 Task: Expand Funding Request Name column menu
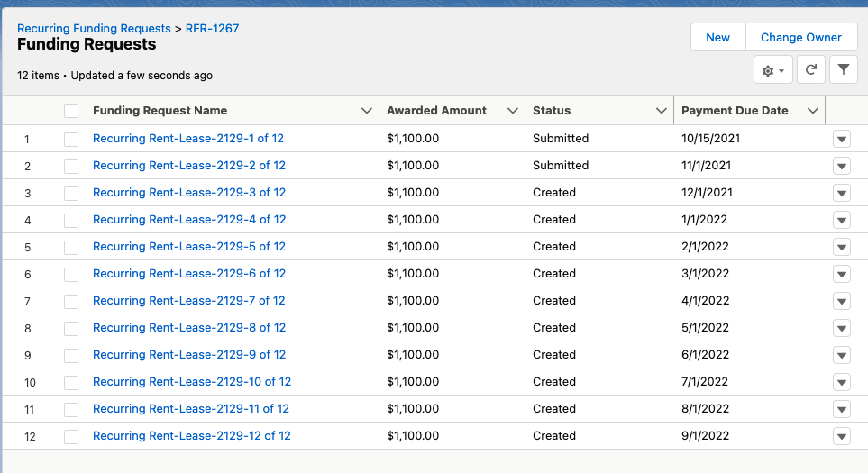[x=366, y=111]
